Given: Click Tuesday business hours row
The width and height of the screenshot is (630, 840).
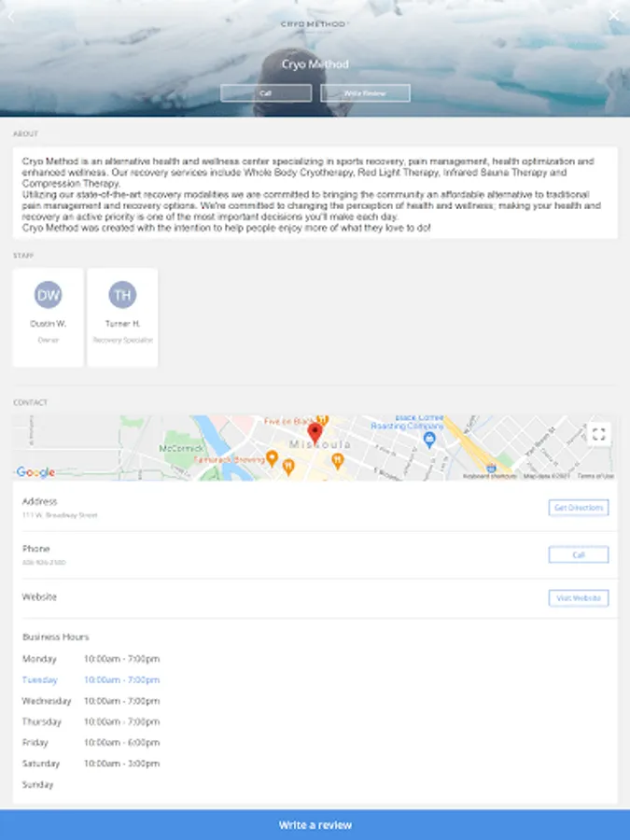Looking at the screenshot, I should point(91,679).
